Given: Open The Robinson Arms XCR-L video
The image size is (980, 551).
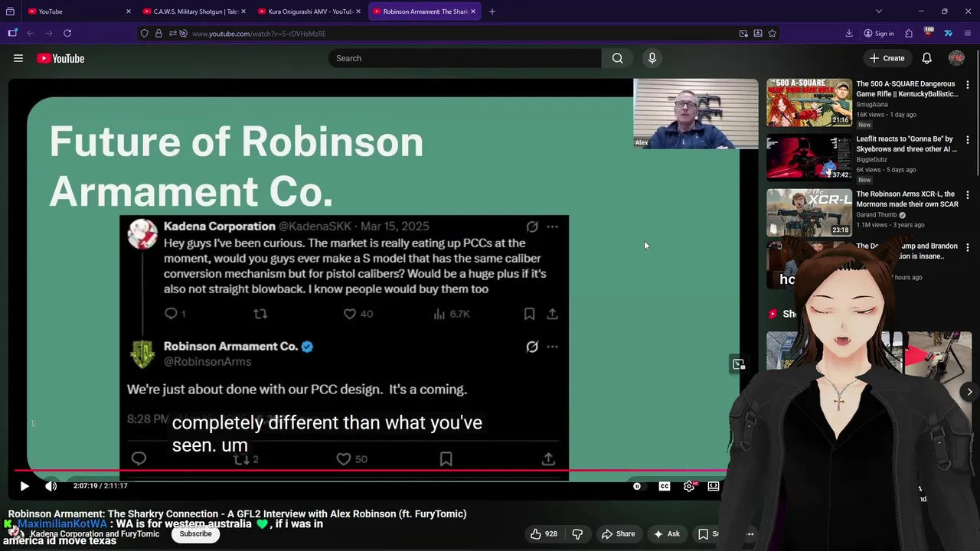Looking at the screenshot, I should pos(809,213).
